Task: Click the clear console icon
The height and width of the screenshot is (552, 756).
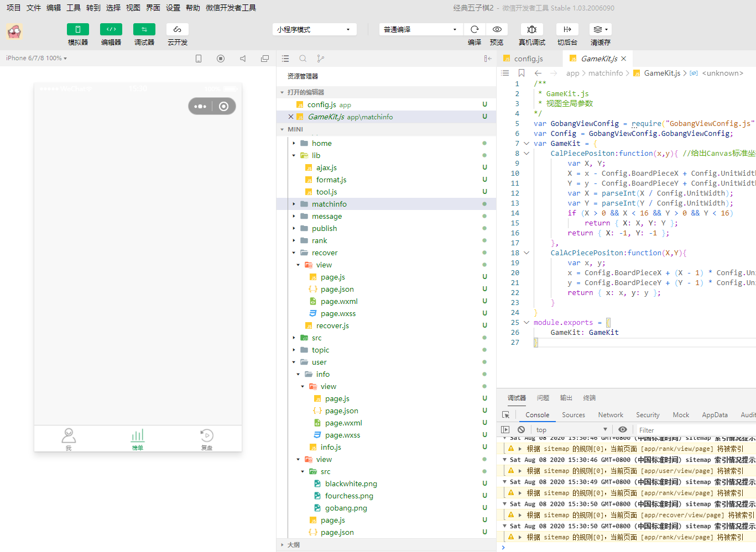Action: pyautogui.click(x=521, y=430)
